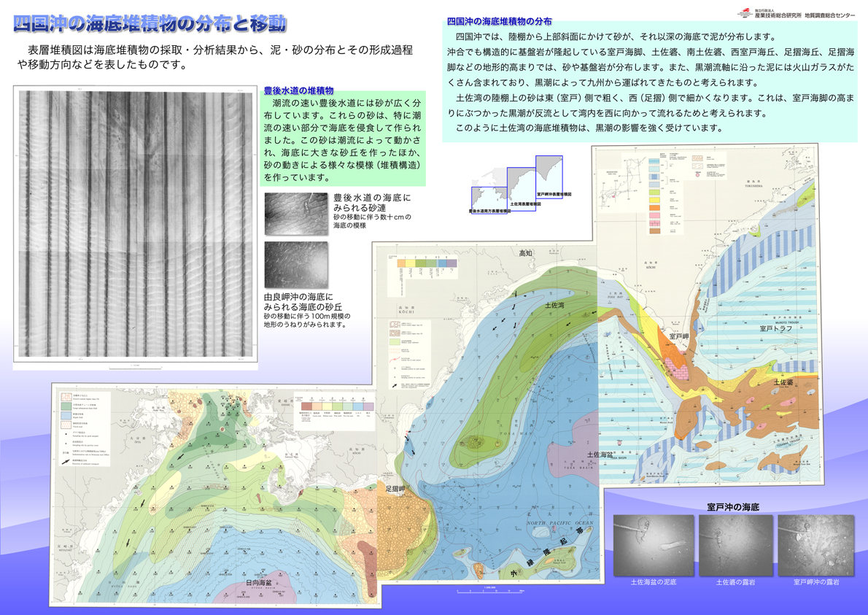The image size is (868, 615).
Task: Open the sand dune photo above 由良岬沖 caption
Action: click(x=296, y=265)
